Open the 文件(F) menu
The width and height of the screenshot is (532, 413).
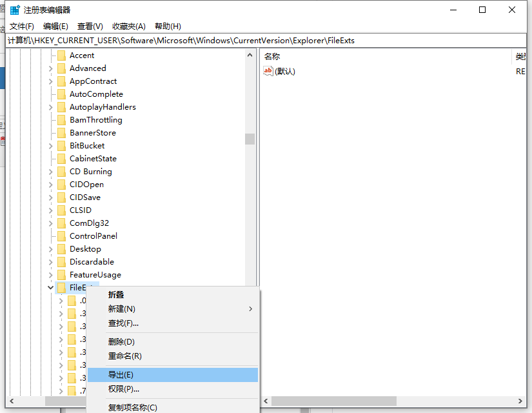[22, 26]
